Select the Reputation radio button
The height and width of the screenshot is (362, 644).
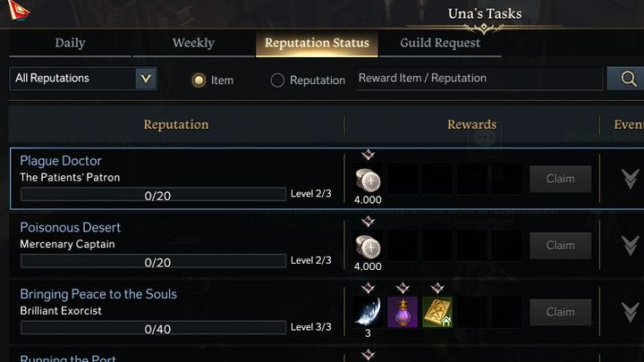[x=277, y=80]
